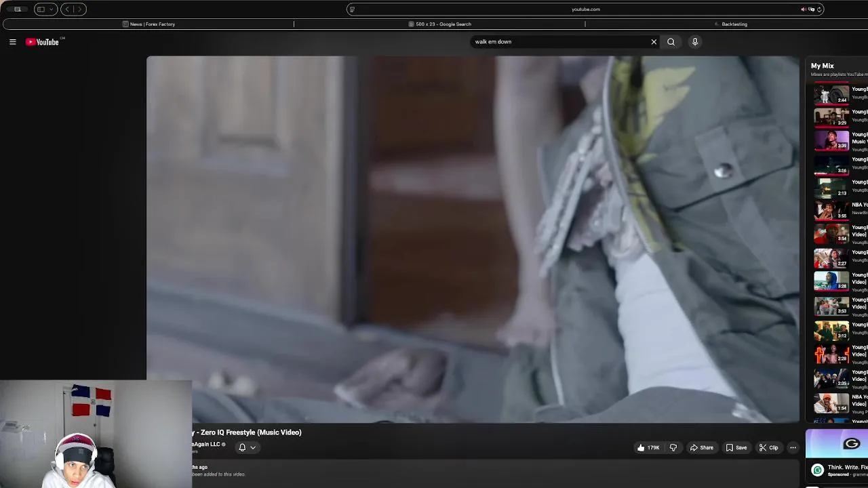Clear the search text with the X

[x=654, y=42]
